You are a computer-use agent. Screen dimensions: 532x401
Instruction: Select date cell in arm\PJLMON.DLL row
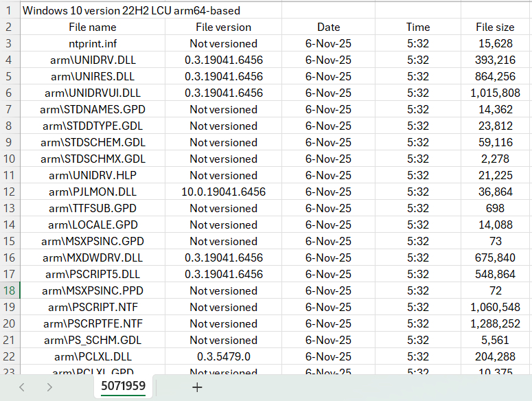click(x=328, y=192)
